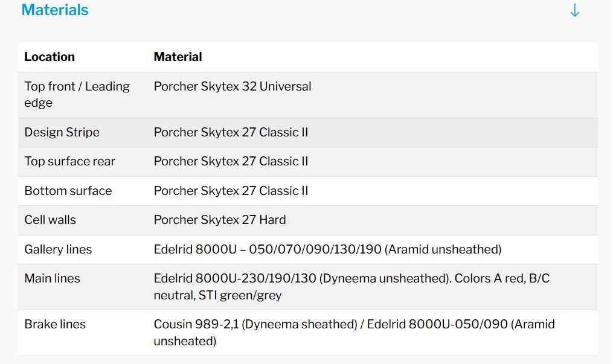Click the Gallery lines Edelrid Aramid text

(x=327, y=249)
